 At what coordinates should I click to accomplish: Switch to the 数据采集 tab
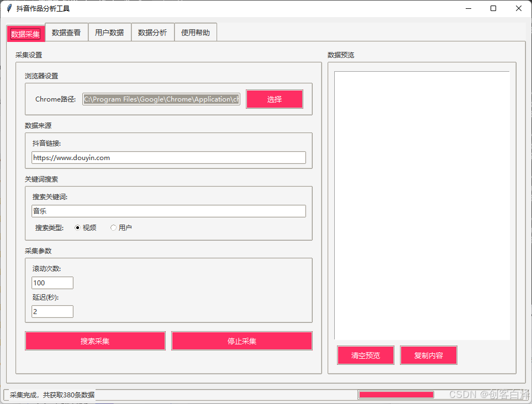(25, 34)
